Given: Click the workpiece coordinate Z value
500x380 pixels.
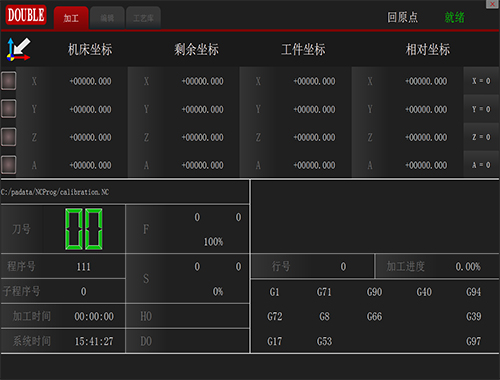Looking at the screenshot, I should [x=314, y=137].
